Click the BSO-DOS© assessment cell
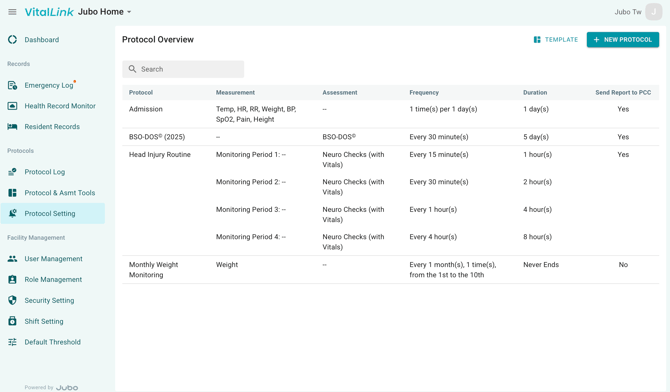 pos(339,137)
